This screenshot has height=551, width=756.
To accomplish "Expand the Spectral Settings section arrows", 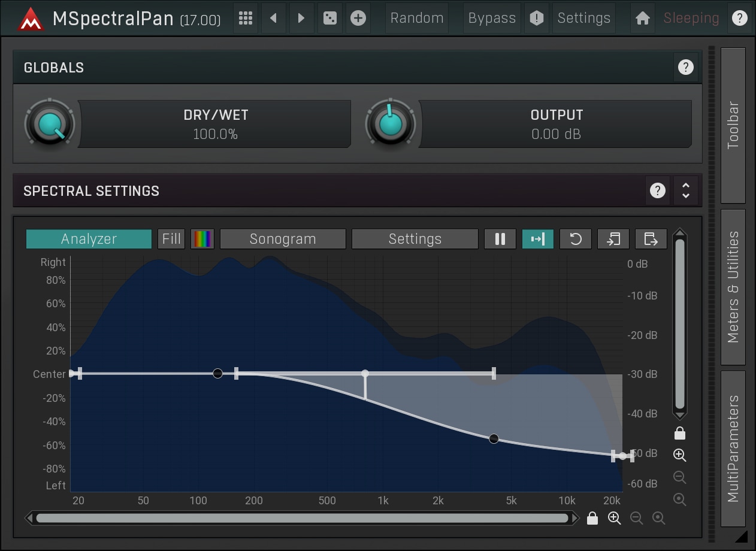I will 685,191.
